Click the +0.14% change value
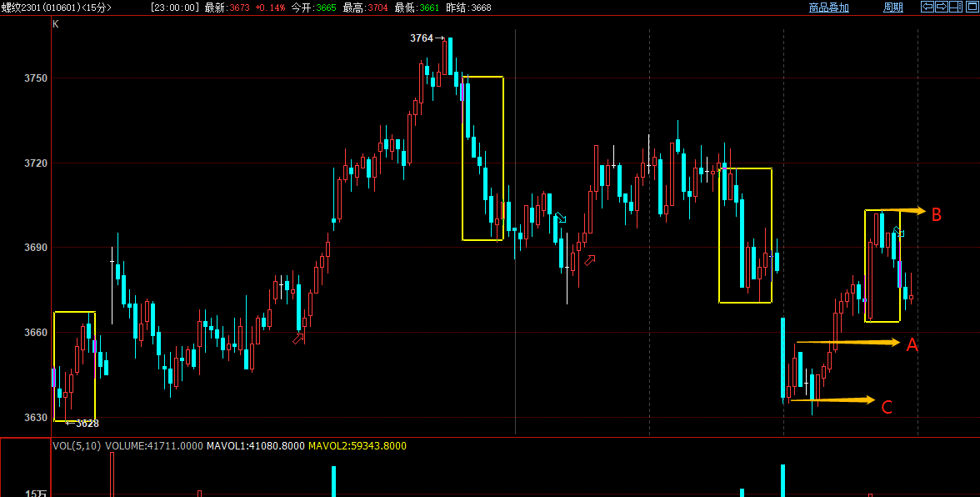Screen dimensions: 980x497 pos(270,8)
